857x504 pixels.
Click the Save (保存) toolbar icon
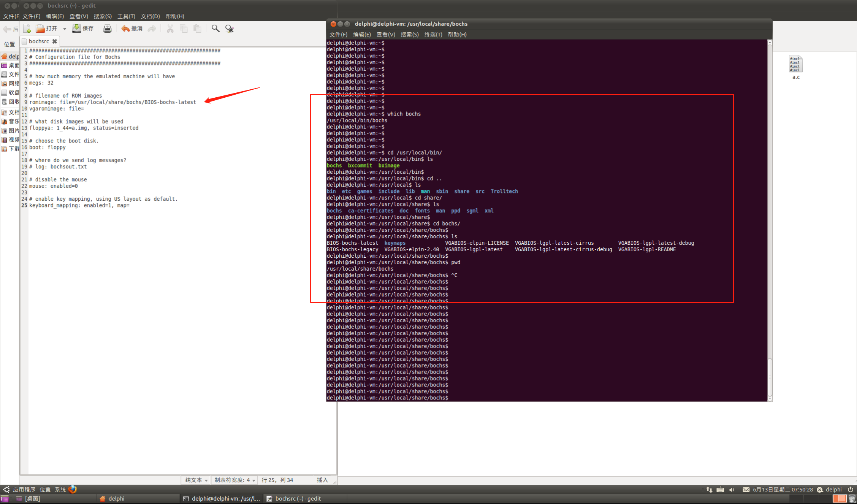[77, 29]
